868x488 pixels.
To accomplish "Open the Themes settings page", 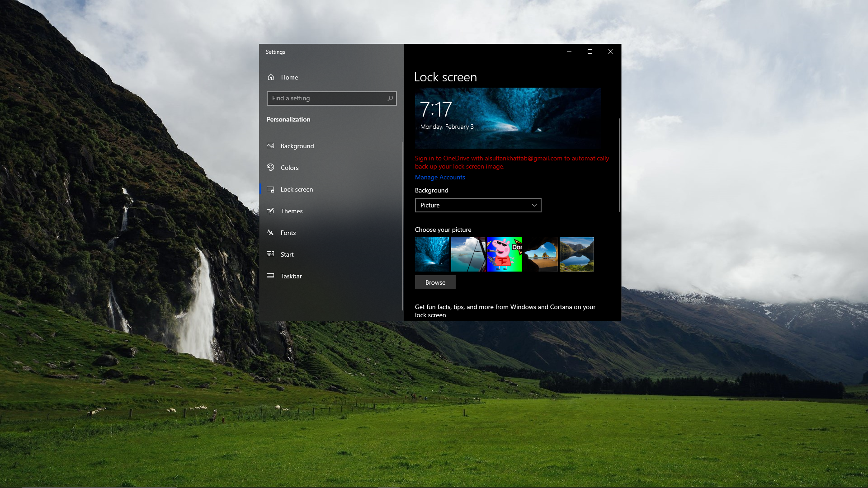I will [292, 211].
